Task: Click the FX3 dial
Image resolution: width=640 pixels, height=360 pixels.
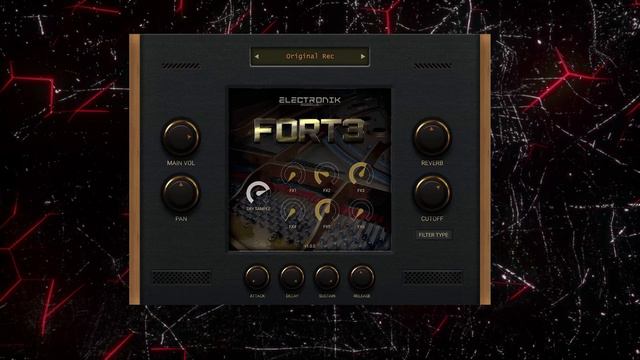Action: pos(361,174)
